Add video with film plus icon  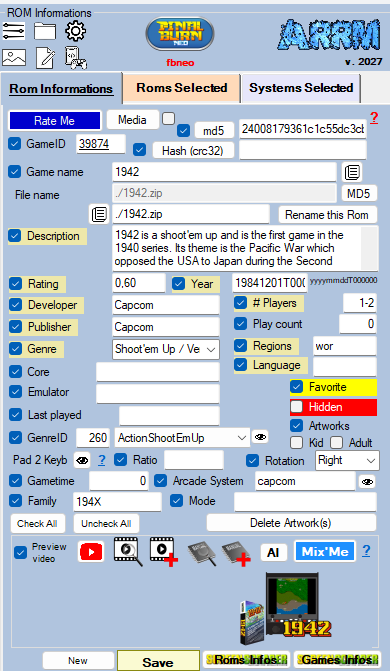[164, 552]
